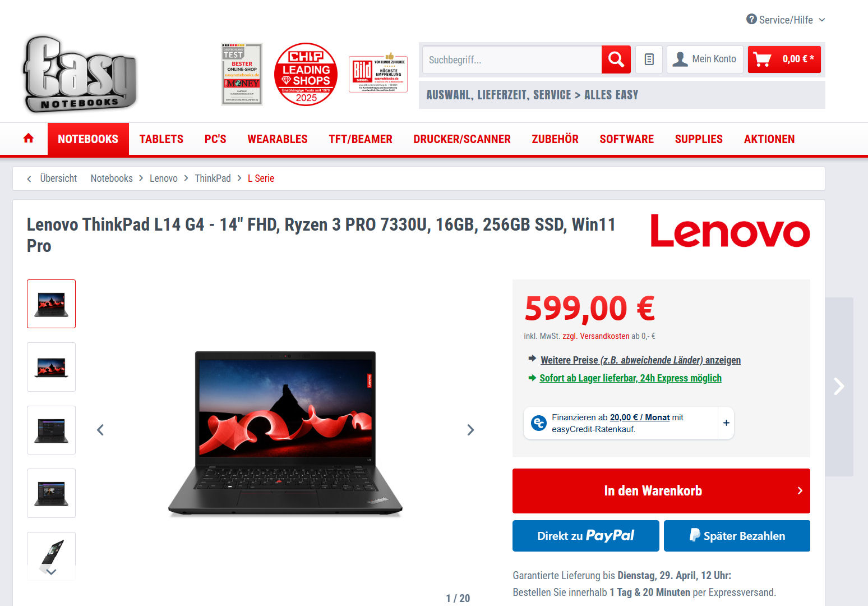
Task: Click the Suchbegriff search field
Action: pyautogui.click(x=511, y=59)
